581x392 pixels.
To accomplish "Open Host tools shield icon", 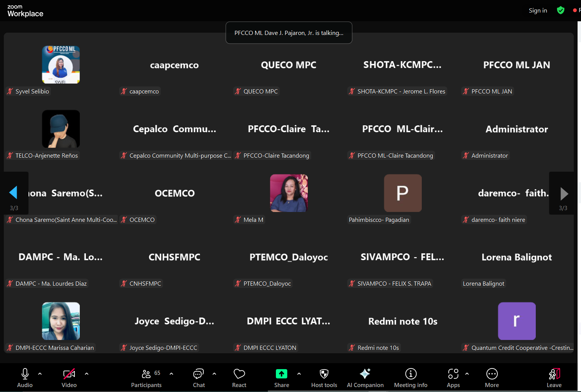I will [324, 378].
